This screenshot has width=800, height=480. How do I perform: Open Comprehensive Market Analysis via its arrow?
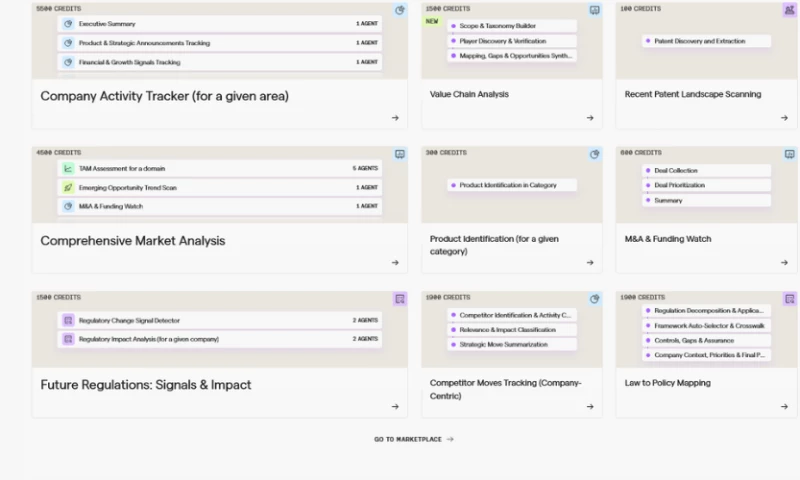click(395, 263)
